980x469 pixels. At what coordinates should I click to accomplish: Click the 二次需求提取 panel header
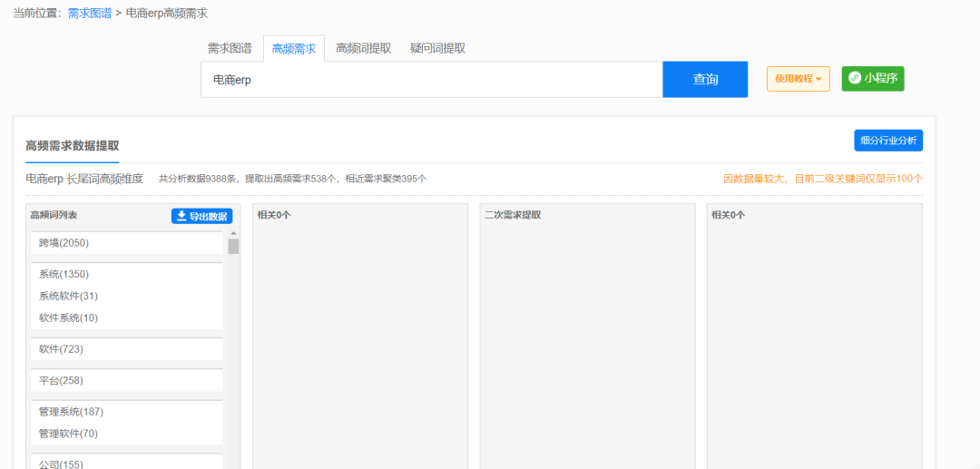point(513,215)
